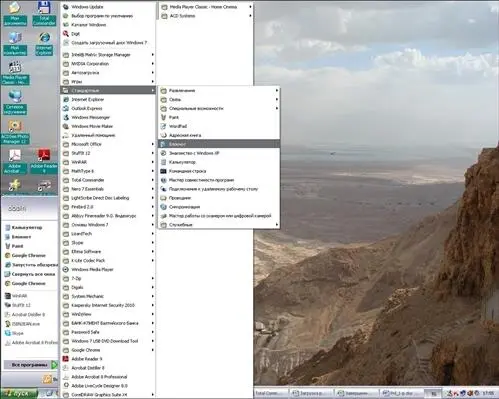Click the Знакомство с Windows XP icon

(163, 153)
